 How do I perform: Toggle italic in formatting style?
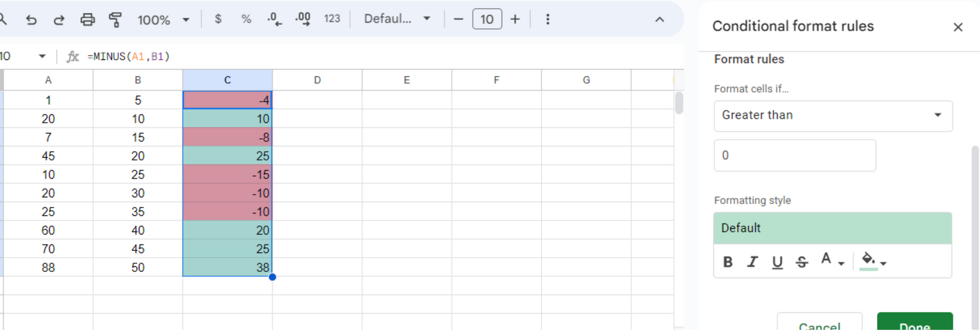click(x=752, y=262)
